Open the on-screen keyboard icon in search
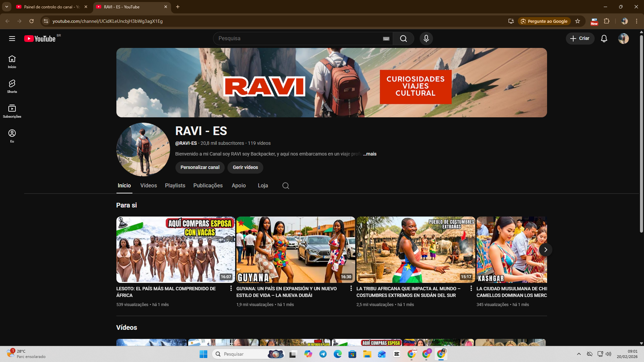Screen dimensions: 644x362 (386, 39)
